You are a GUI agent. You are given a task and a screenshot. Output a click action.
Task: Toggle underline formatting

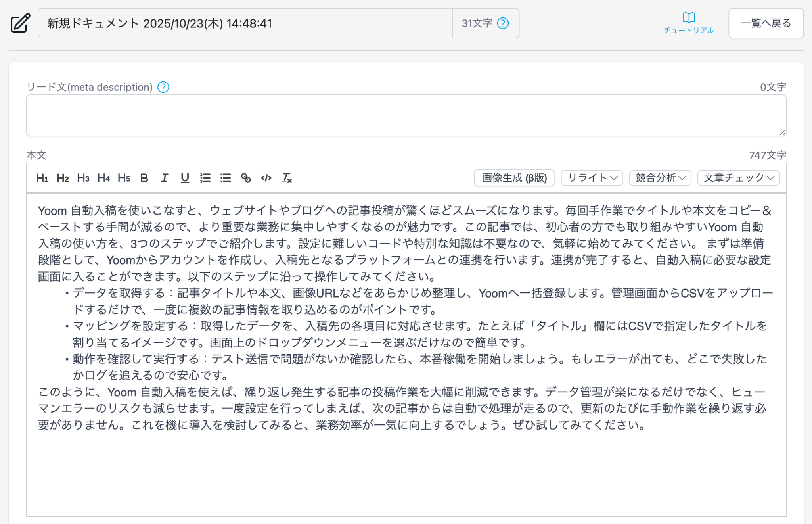coord(185,178)
